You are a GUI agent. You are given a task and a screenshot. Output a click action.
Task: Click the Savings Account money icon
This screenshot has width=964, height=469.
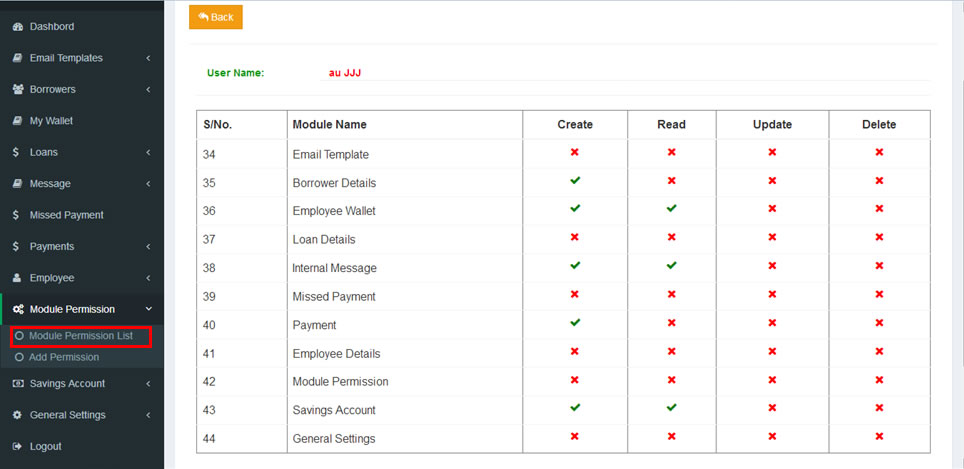(18, 384)
